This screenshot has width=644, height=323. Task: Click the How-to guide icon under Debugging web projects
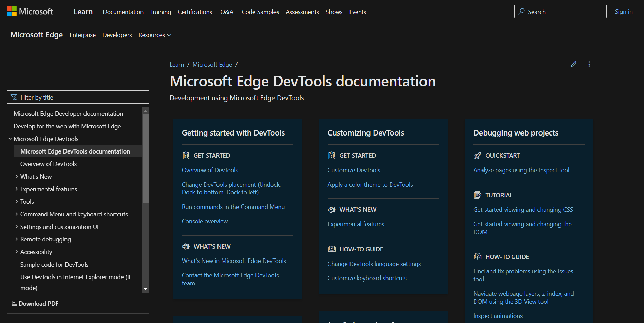[477, 257]
